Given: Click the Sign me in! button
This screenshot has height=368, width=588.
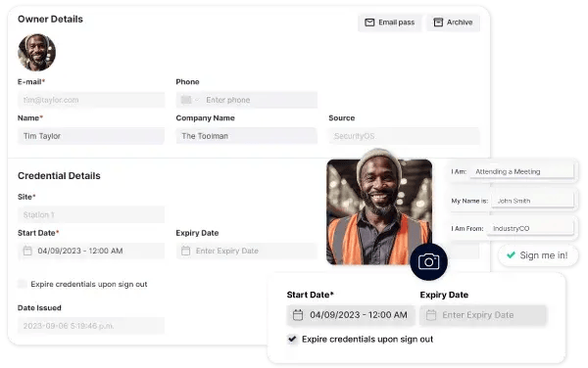Looking at the screenshot, I should [538, 255].
